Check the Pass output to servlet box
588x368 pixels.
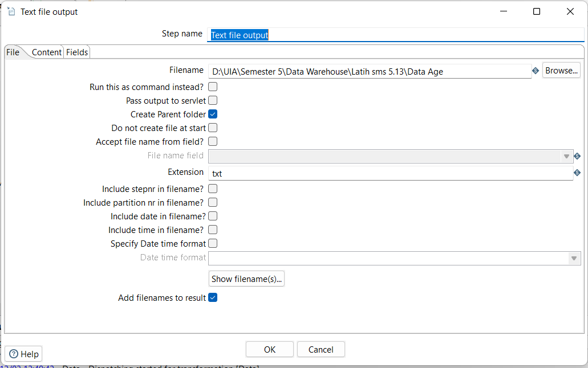[213, 101]
